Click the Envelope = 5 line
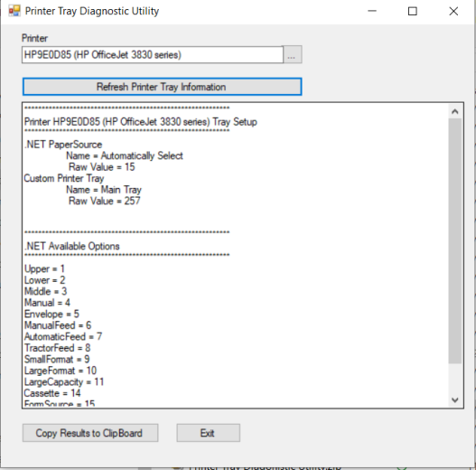Image resolution: width=476 pixels, height=470 pixels. (x=51, y=314)
